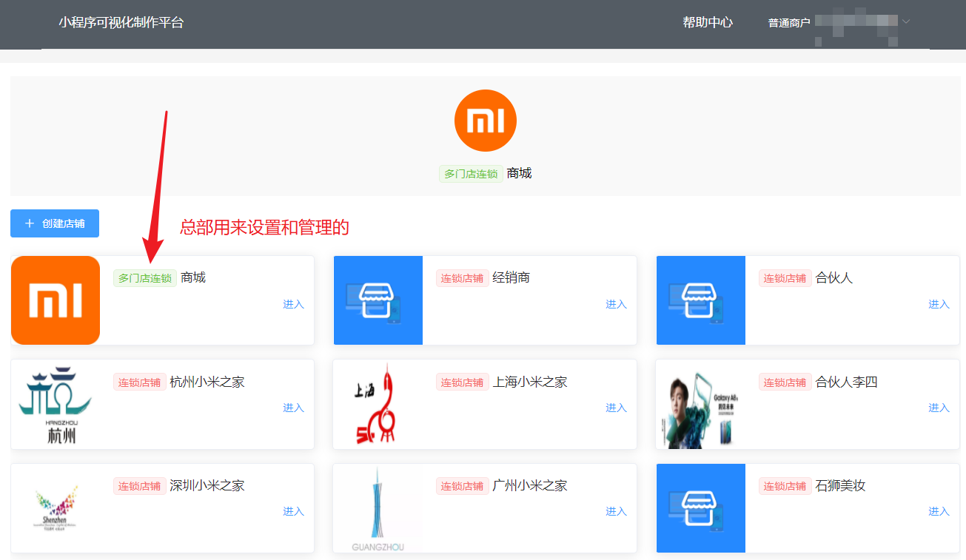The image size is (966, 560).
Task: Click the 小程序可视化制作平台 title
Action: pyautogui.click(x=121, y=22)
